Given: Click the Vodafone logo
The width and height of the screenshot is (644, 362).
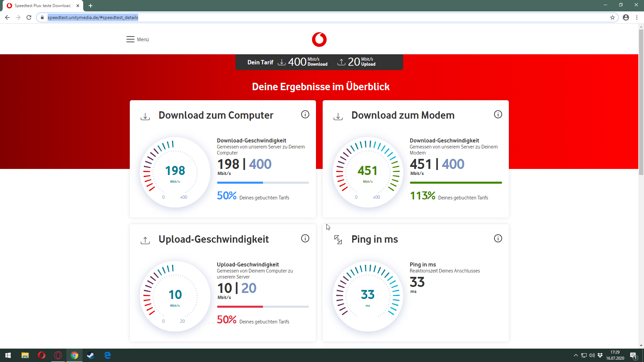Looking at the screenshot, I should pos(319,40).
